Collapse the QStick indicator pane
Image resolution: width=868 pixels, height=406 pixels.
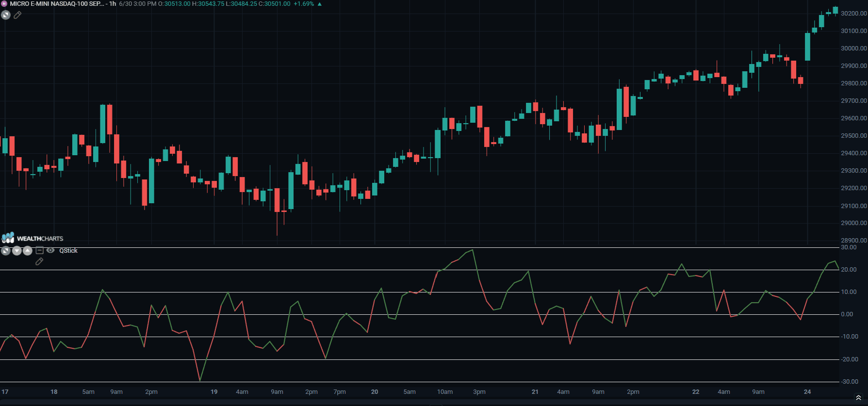click(40, 250)
